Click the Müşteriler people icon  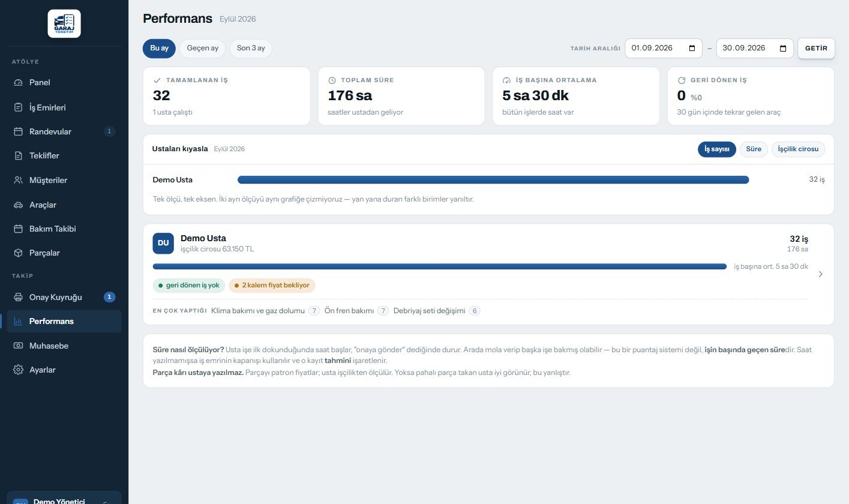pyautogui.click(x=18, y=180)
